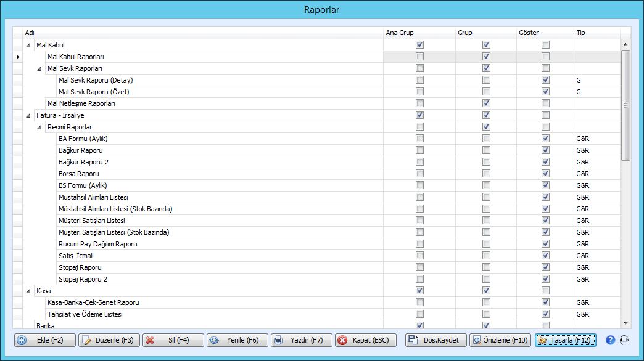Collapse the Kasa group
Viewport: 644px width, 361px height.
pos(28,291)
